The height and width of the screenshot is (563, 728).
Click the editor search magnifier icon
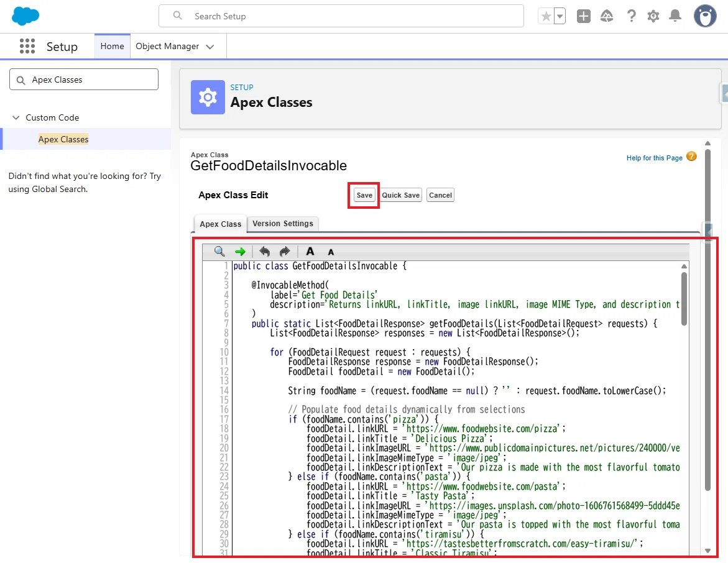[x=219, y=251]
